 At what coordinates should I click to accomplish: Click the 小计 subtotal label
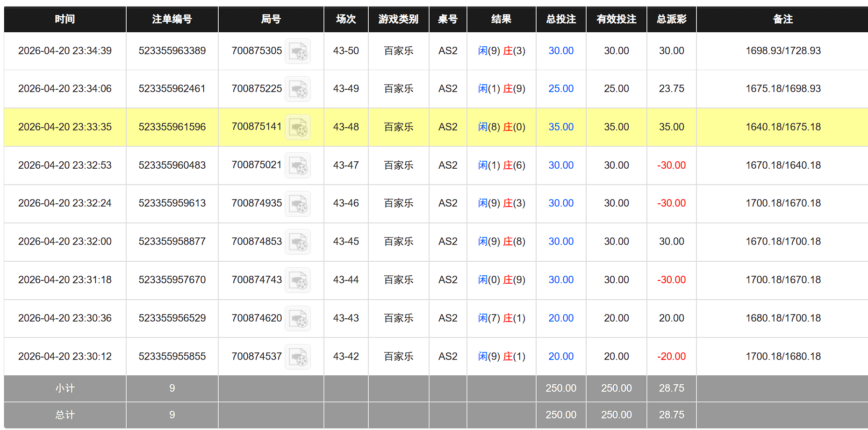coord(65,388)
